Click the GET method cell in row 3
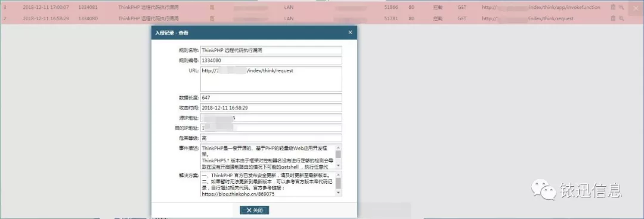The image size is (644, 219). [x=462, y=7]
